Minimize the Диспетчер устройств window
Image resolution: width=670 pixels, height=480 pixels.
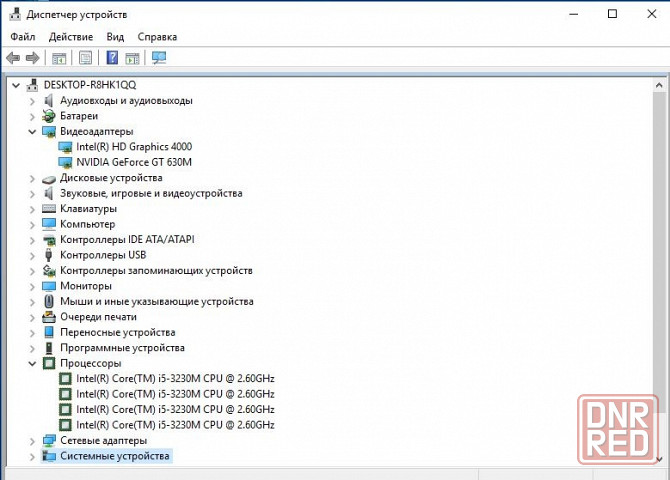pyautogui.click(x=573, y=14)
